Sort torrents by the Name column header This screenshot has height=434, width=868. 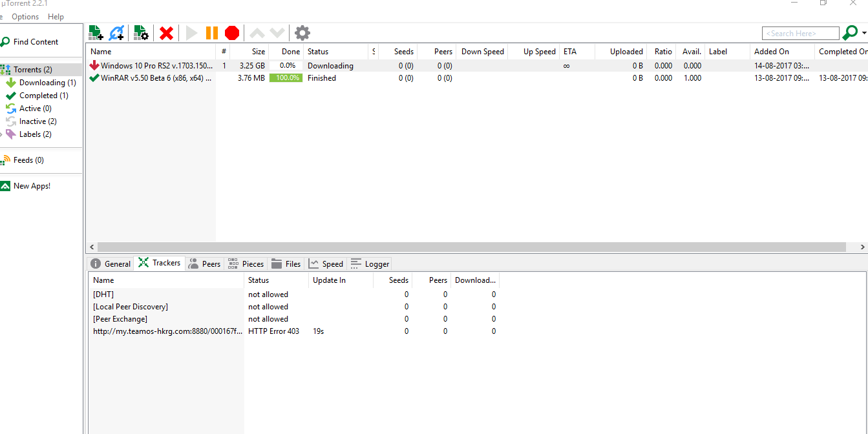click(x=151, y=52)
